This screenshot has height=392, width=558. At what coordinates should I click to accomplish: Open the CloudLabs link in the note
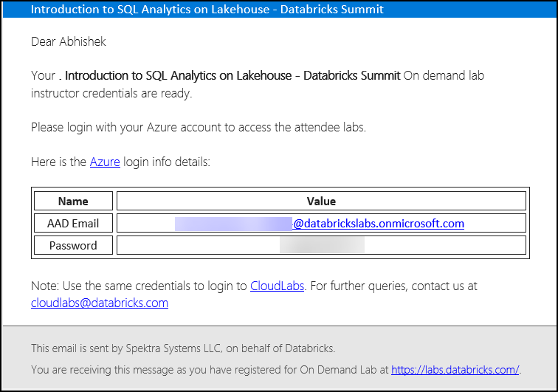277,286
